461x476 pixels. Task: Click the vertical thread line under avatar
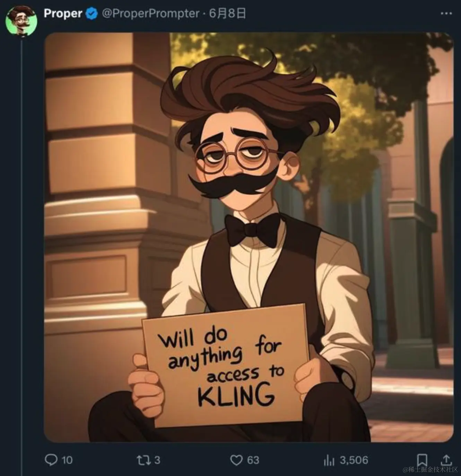pos(21,243)
